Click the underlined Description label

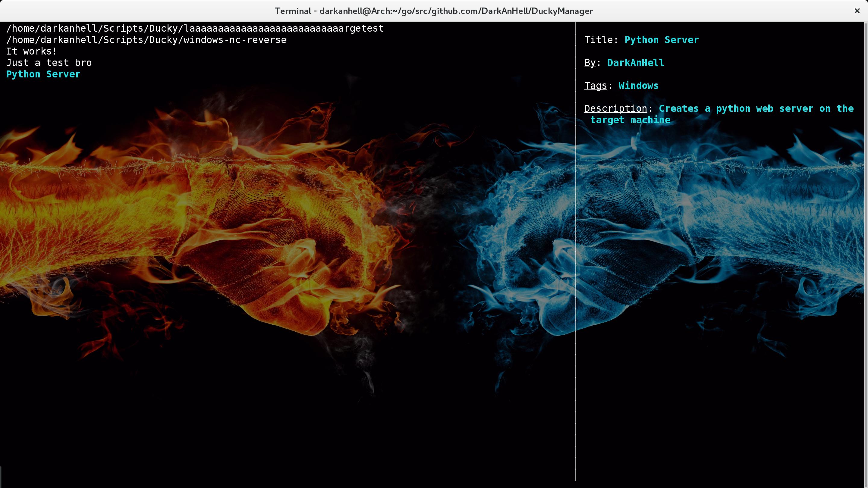[x=615, y=108]
